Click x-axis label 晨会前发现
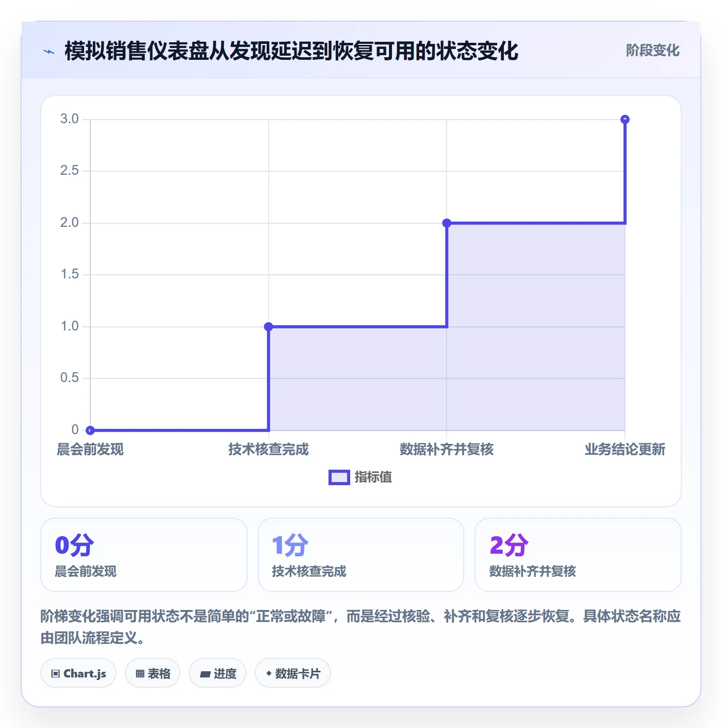The image size is (722, 728). click(90, 449)
